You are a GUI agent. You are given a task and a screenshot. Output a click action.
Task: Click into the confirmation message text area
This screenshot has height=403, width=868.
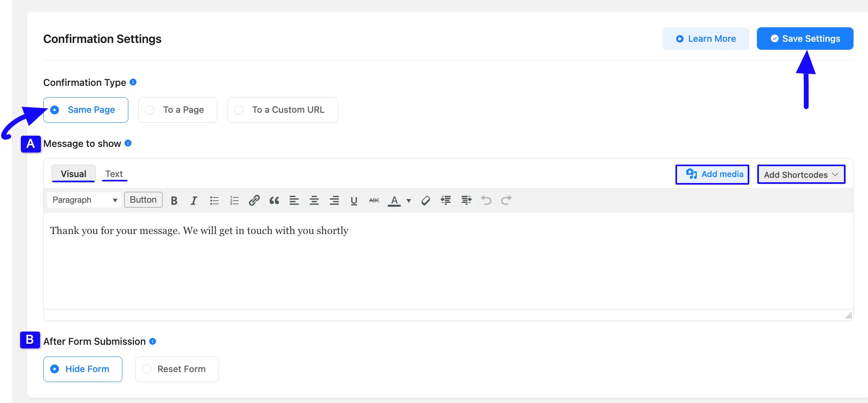pyautogui.click(x=448, y=261)
